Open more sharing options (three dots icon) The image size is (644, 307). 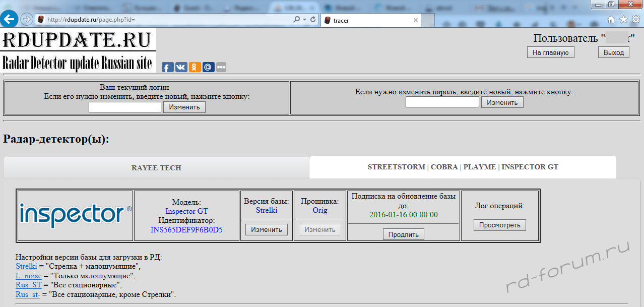pos(221,67)
